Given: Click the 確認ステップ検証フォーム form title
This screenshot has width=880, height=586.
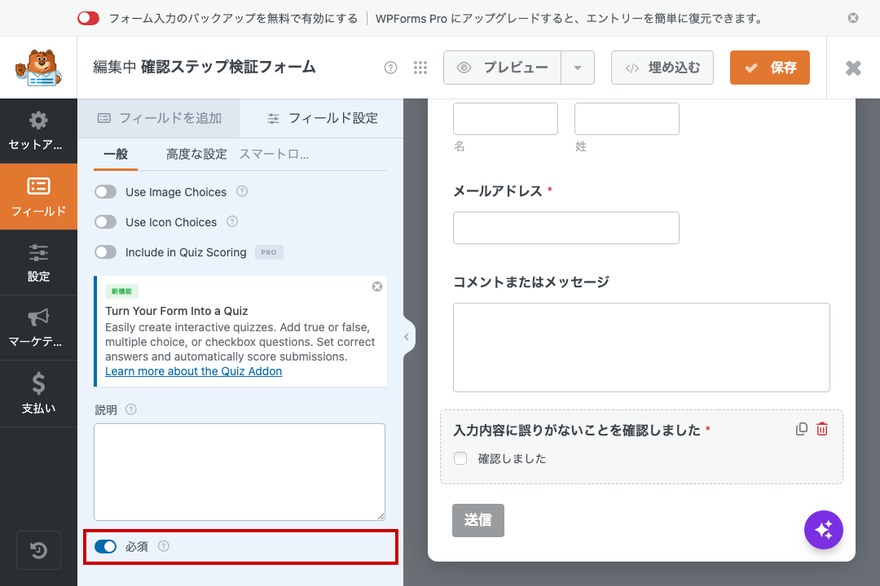Looking at the screenshot, I should (228, 67).
